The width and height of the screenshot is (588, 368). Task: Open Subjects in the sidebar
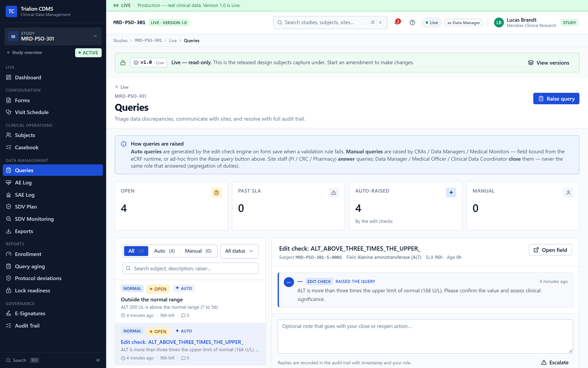(53, 135)
